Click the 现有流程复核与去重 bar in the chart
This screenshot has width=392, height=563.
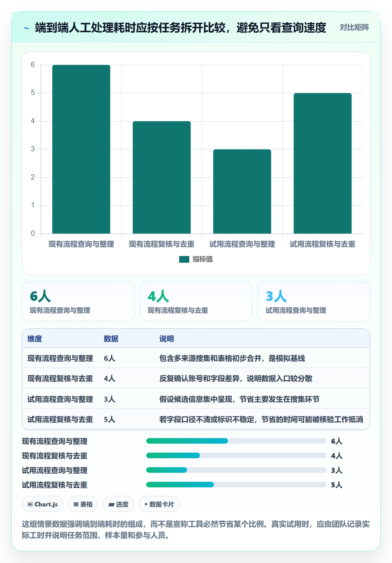click(162, 177)
